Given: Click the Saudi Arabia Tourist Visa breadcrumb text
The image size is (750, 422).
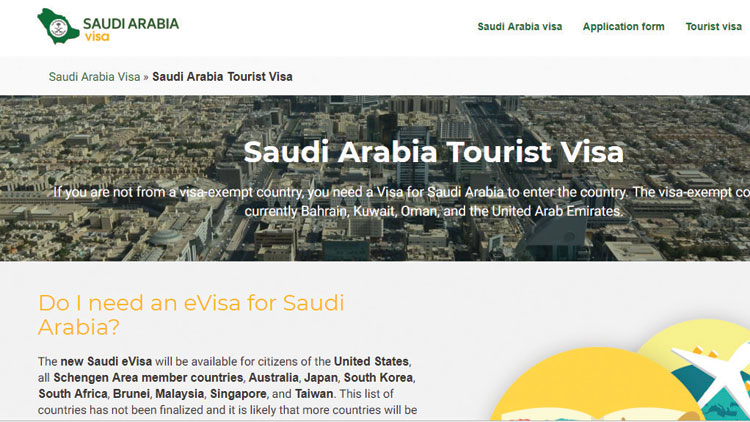Looking at the screenshot, I should point(222,76).
